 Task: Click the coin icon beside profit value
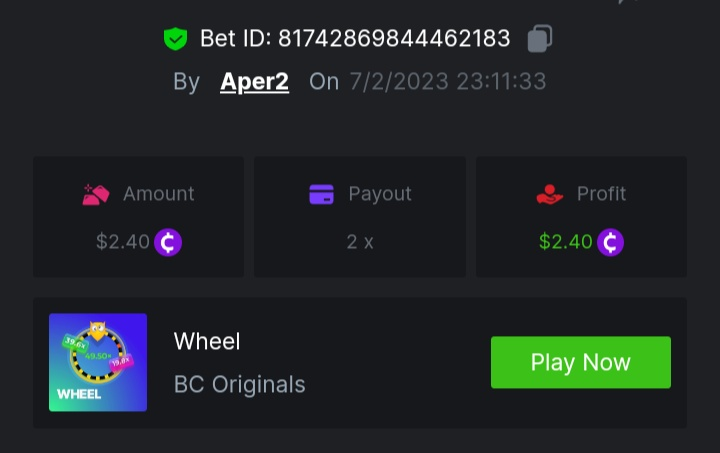tap(610, 242)
